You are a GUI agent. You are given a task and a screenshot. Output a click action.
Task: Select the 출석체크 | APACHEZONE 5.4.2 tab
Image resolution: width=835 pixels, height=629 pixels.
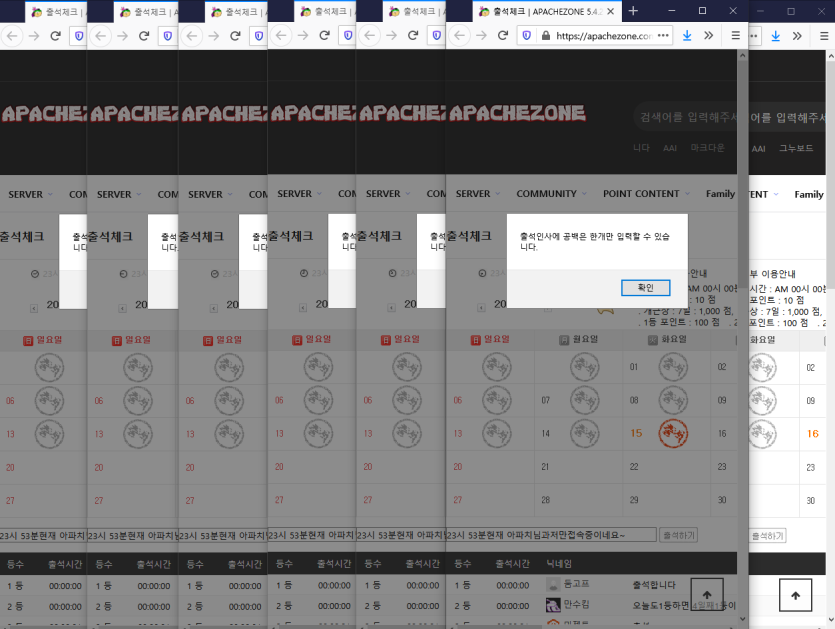(547, 11)
